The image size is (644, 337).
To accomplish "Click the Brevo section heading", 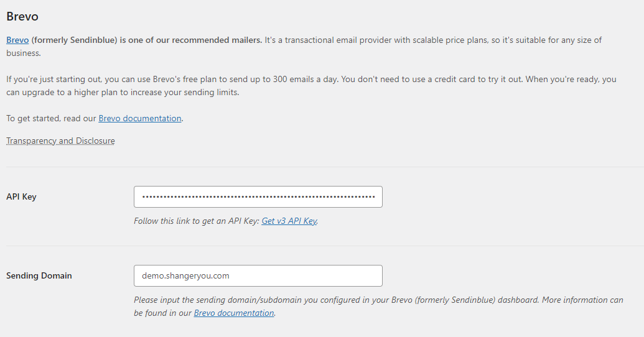I will click(x=22, y=16).
